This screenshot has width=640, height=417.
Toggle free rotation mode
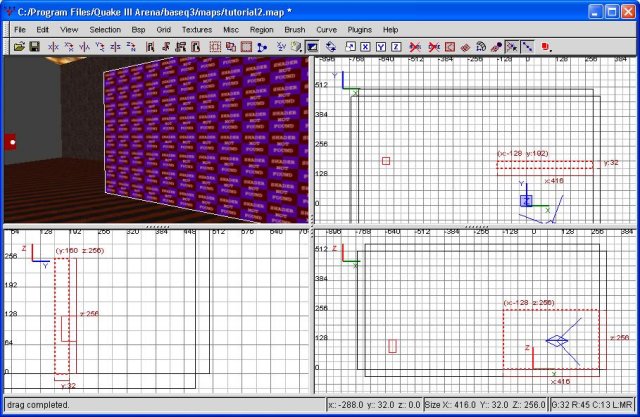point(331,47)
